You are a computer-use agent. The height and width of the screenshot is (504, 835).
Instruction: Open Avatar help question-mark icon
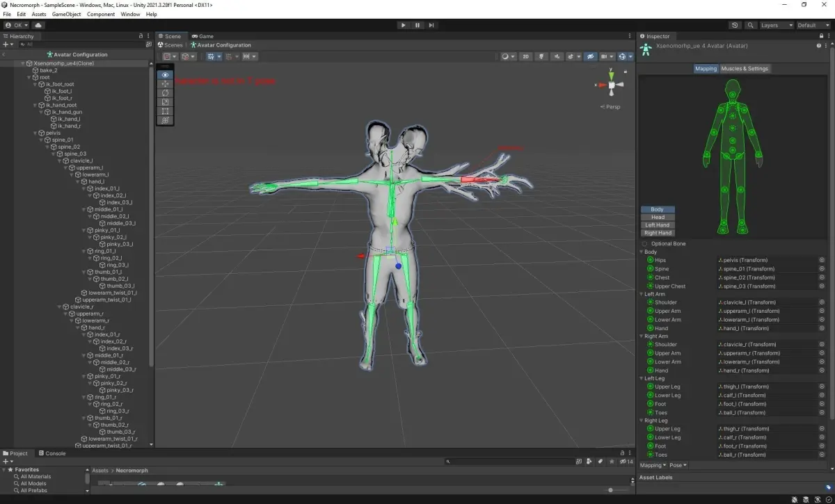tap(819, 45)
